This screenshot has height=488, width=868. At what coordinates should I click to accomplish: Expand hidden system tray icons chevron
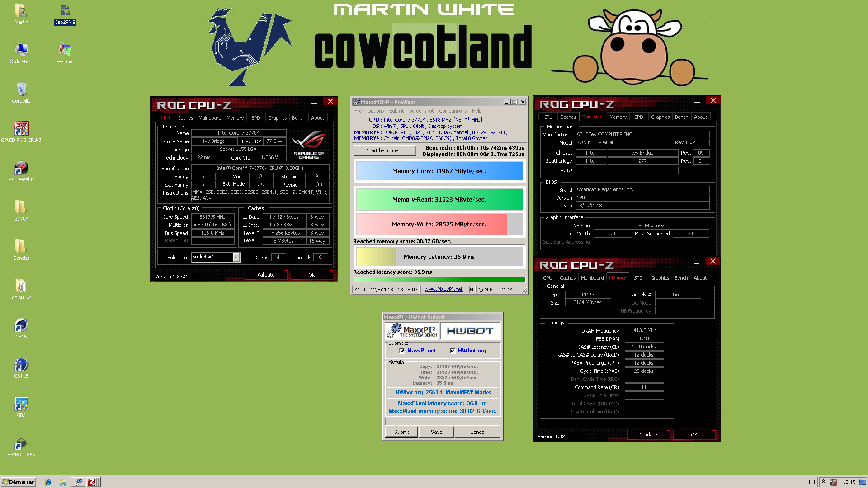(823, 482)
